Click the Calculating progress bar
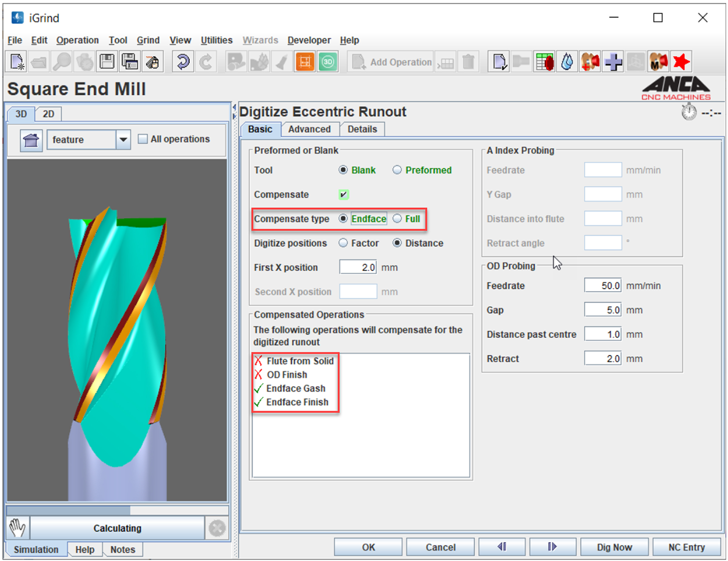728x561 pixels. (x=118, y=528)
